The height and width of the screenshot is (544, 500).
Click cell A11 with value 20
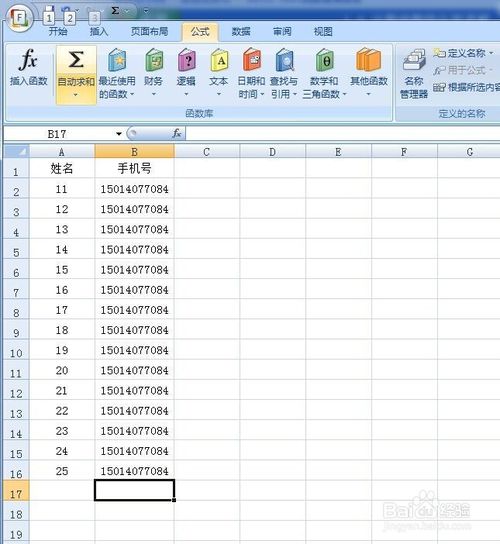click(x=62, y=370)
